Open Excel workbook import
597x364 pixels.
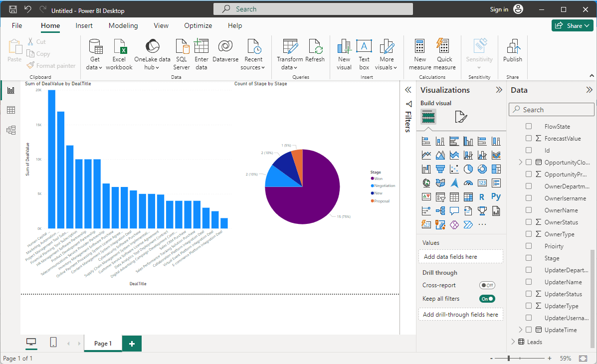(x=119, y=47)
